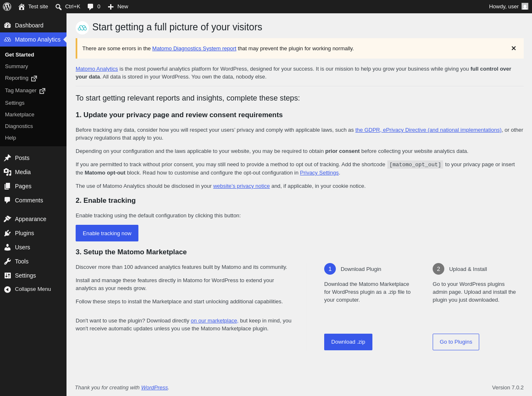Open the Privacy Settings link

(x=319, y=173)
